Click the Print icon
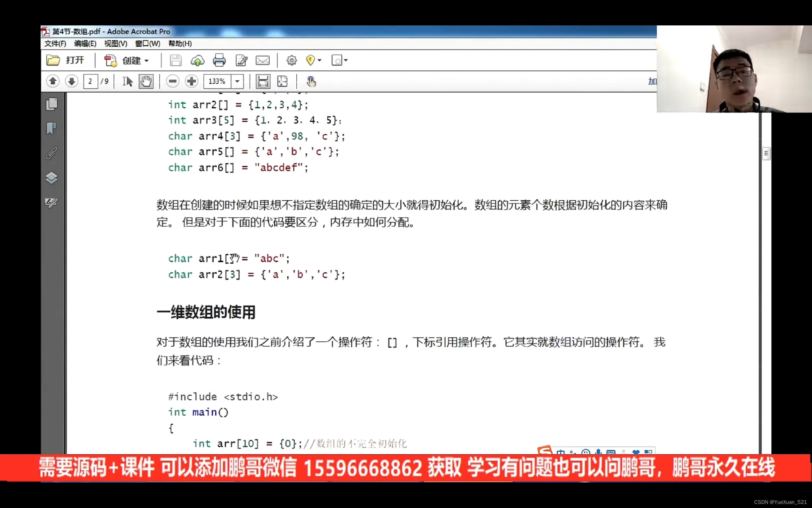This screenshot has height=508, width=812. point(219,60)
